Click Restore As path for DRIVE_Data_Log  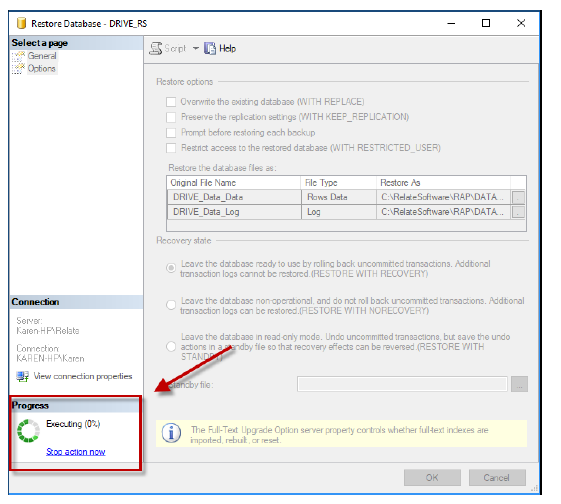[443, 212]
